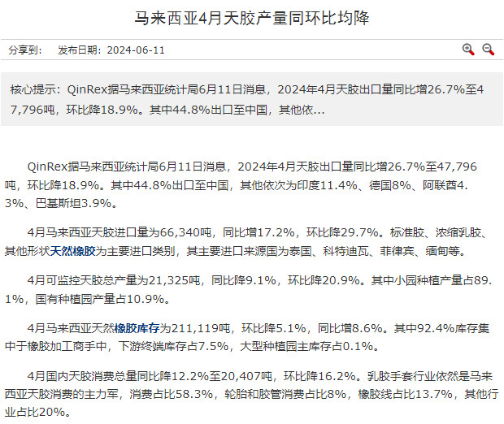Screen dimensions: 504x424
Task: Select the 发布日期 label text
Action: 78,50
